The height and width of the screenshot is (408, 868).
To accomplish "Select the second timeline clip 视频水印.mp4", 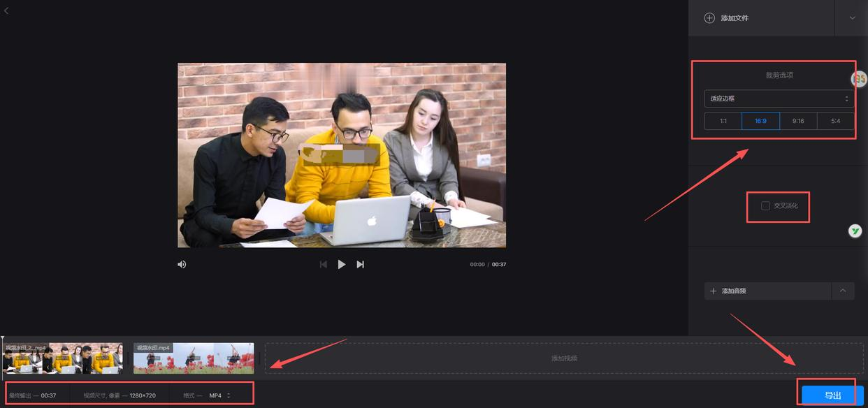I will (x=194, y=358).
